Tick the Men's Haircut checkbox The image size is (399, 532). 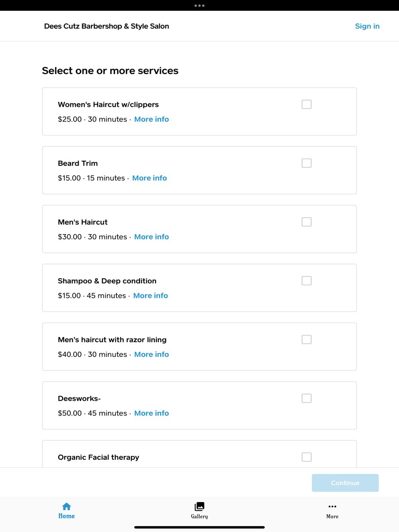tap(306, 222)
